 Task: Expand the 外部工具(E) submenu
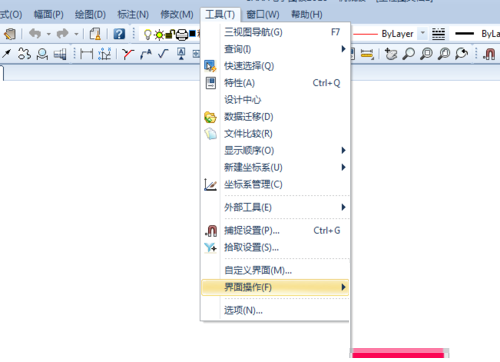(x=275, y=207)
